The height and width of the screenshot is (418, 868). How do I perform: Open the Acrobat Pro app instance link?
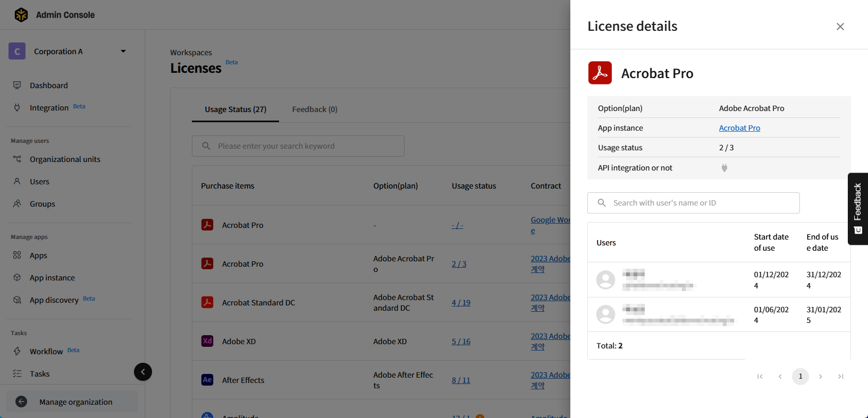pos(739,128)
